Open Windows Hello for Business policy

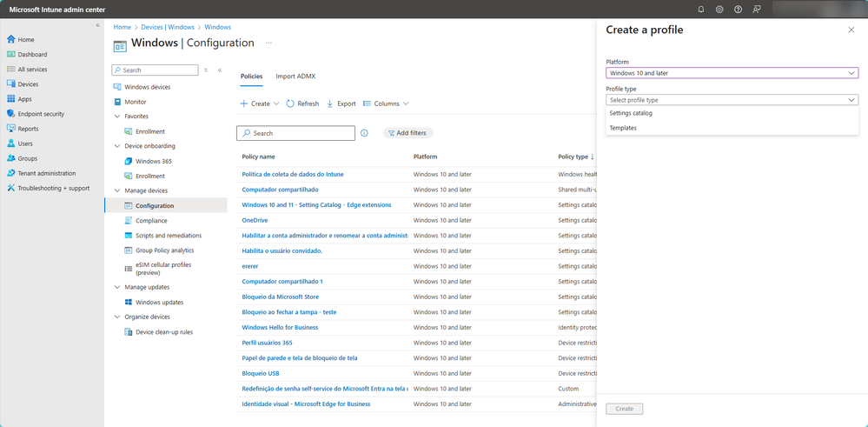point(280,327)
